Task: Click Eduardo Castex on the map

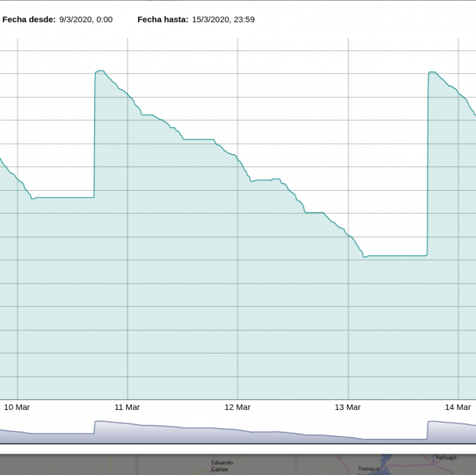Action: coord(221,466)
